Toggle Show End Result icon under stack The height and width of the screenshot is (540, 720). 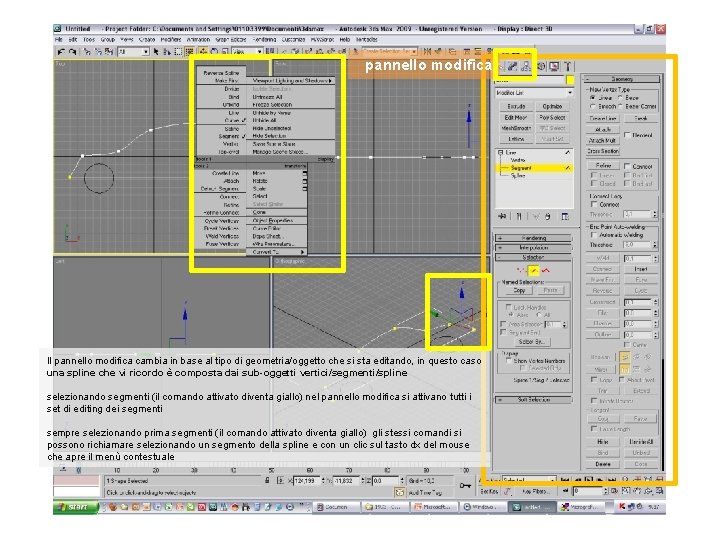tap(519, 216)
